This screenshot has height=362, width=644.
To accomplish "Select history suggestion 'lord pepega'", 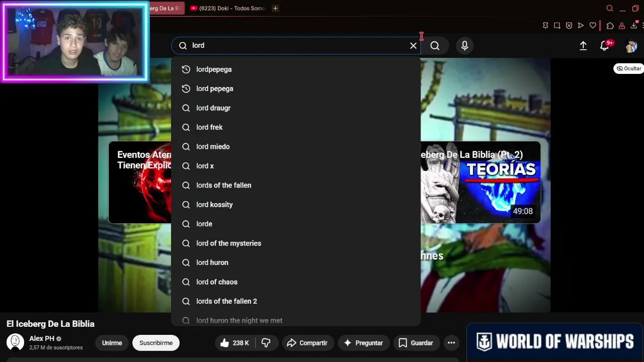I will pos(296,88).
